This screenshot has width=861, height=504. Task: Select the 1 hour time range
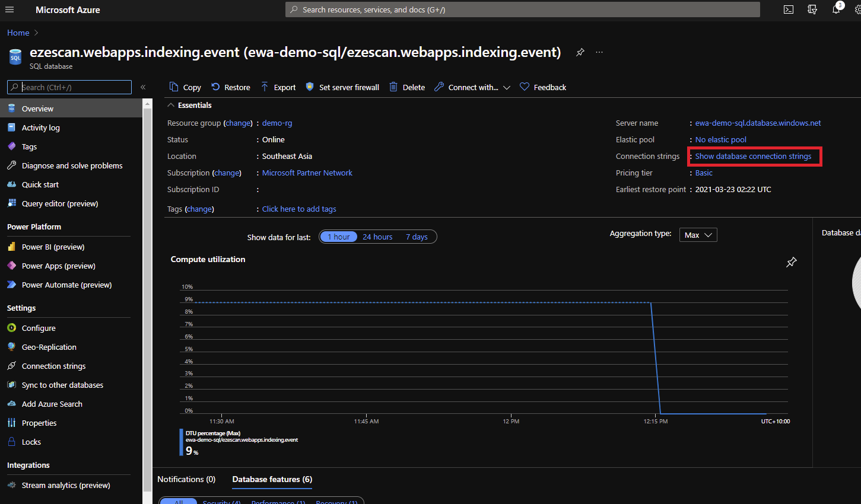[339, 237]
